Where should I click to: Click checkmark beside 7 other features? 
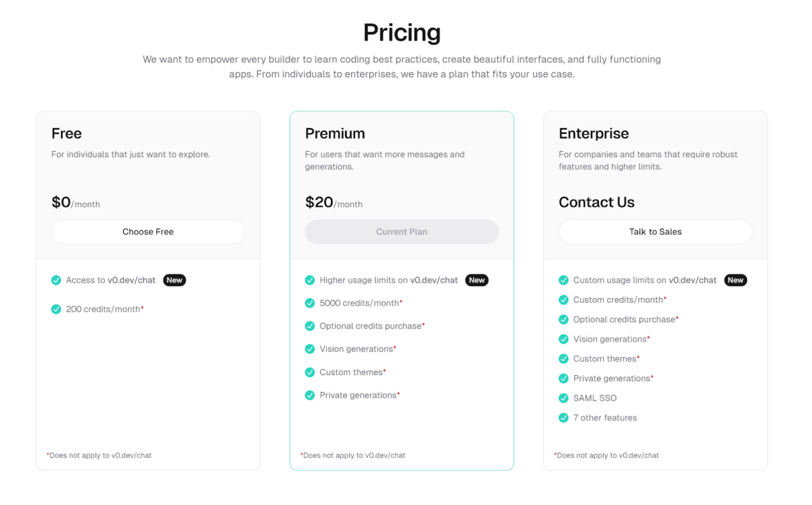point(564,418)
